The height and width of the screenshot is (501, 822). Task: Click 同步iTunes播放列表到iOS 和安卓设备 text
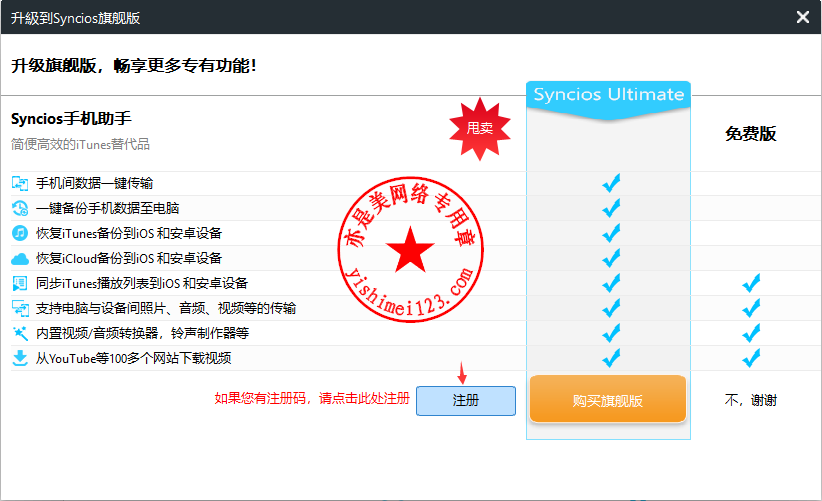point(142,284)
